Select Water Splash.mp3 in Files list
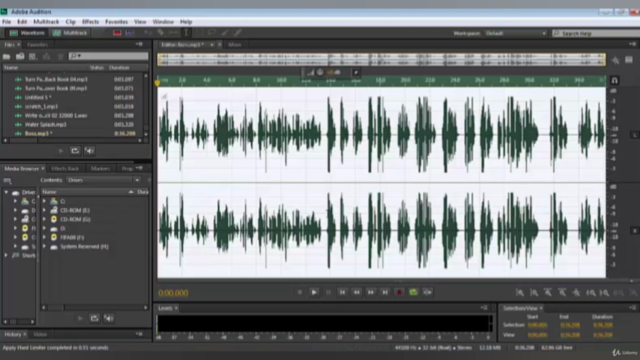This screenshot has width=640, height=360. point(45,124)
